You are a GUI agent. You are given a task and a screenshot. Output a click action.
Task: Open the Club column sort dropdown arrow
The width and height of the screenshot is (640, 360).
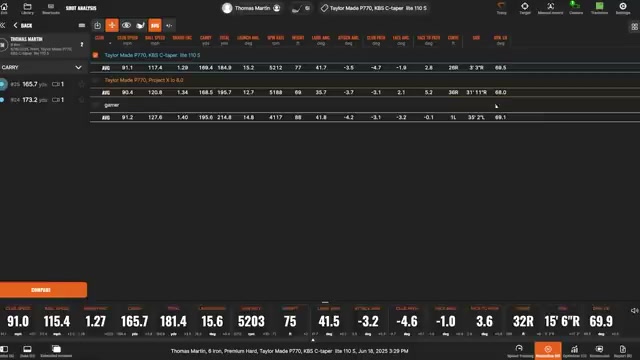110,43
